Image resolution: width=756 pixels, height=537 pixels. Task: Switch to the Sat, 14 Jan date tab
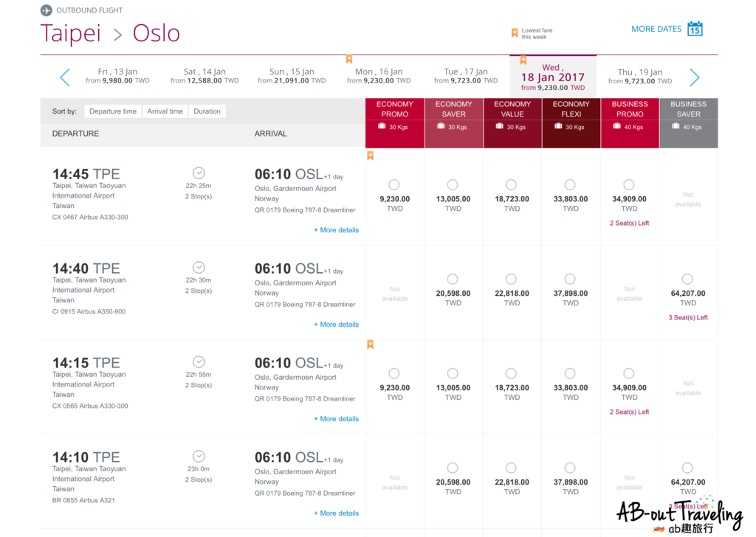coord(205,76)
